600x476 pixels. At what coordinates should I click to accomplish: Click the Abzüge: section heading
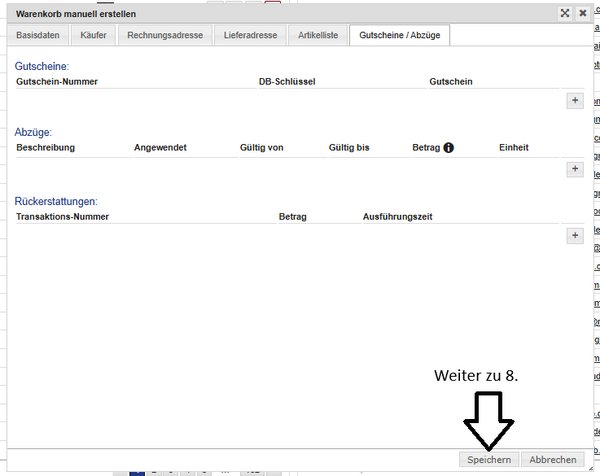(x=33, y=132)
